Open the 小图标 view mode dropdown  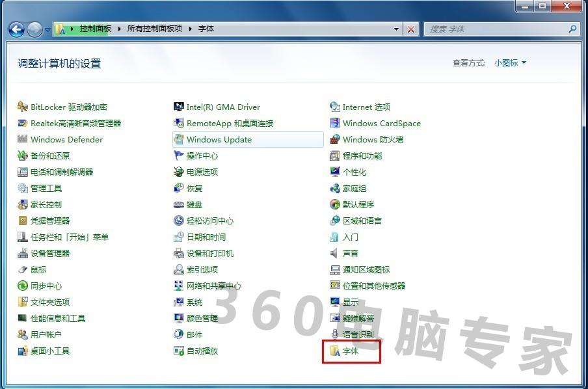click(510, 62)
